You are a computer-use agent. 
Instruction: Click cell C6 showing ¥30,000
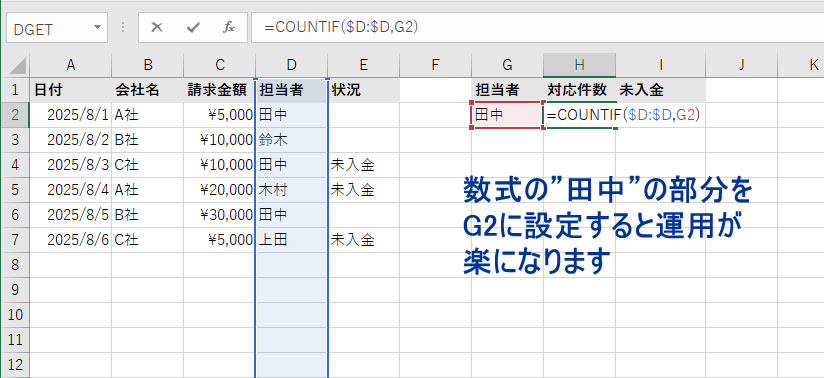click(220, 215)
